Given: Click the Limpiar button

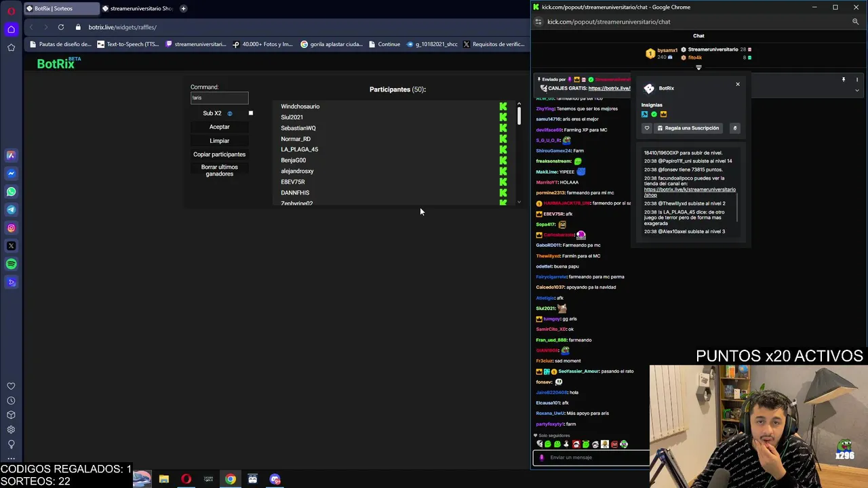Looking at the screenshot, I should click(219, 141).
